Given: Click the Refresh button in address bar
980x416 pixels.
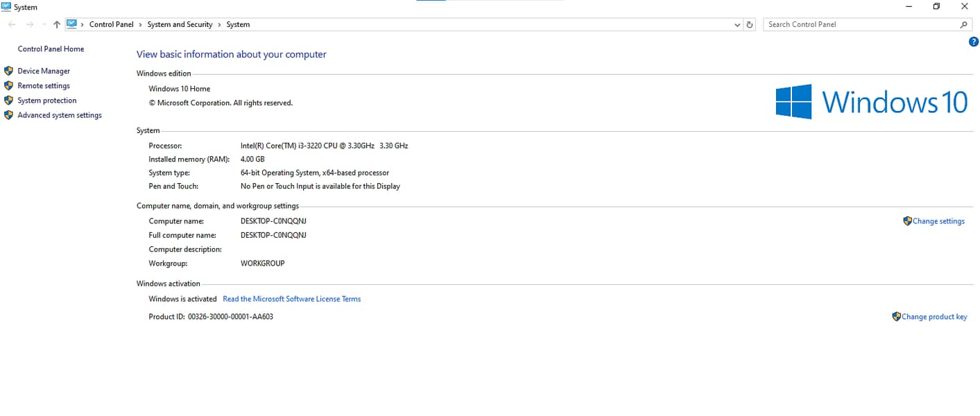Looking at the screenshot, I should pos(749,24).
